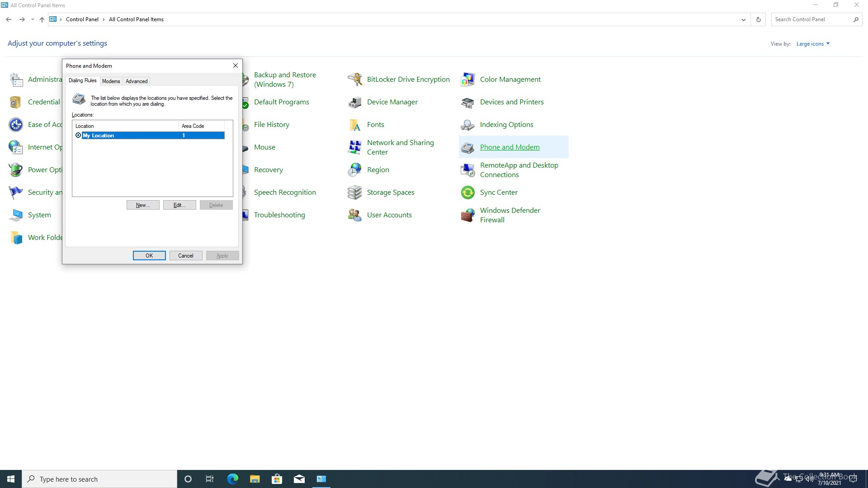868x488 pixels.
Task: Open the Region globe-clock icon
Action: pos(355,170)
